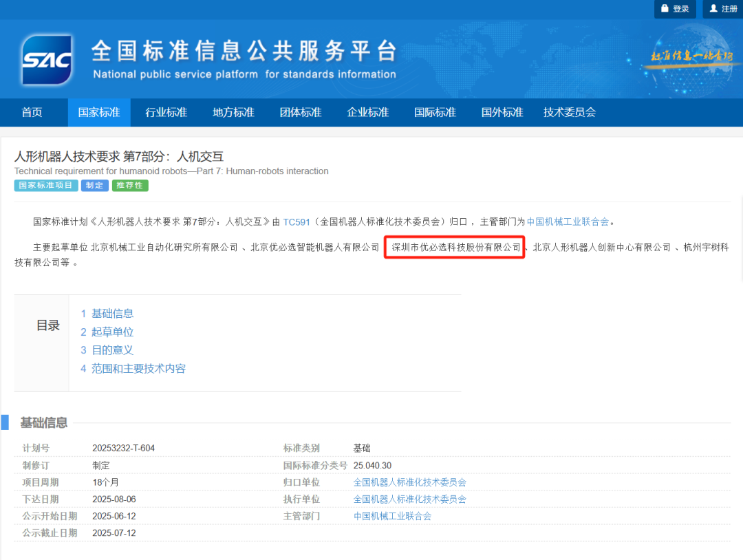743x560 pixels.
Task: Click the 目录 contents label
Action: tap(48, 325)
